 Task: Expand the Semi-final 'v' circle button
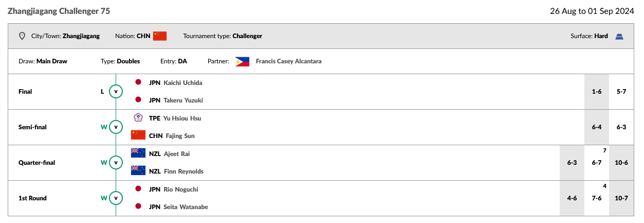tap(116, 127)
